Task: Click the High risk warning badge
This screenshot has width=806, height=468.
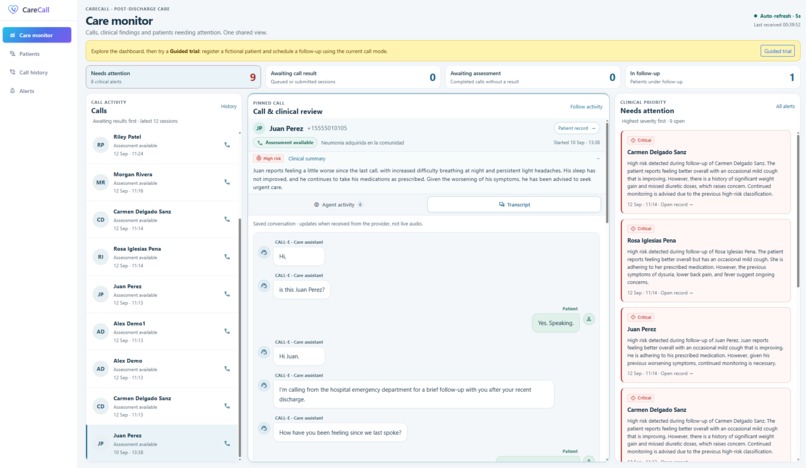Action: pyautogui.click(x=268, y=158)
